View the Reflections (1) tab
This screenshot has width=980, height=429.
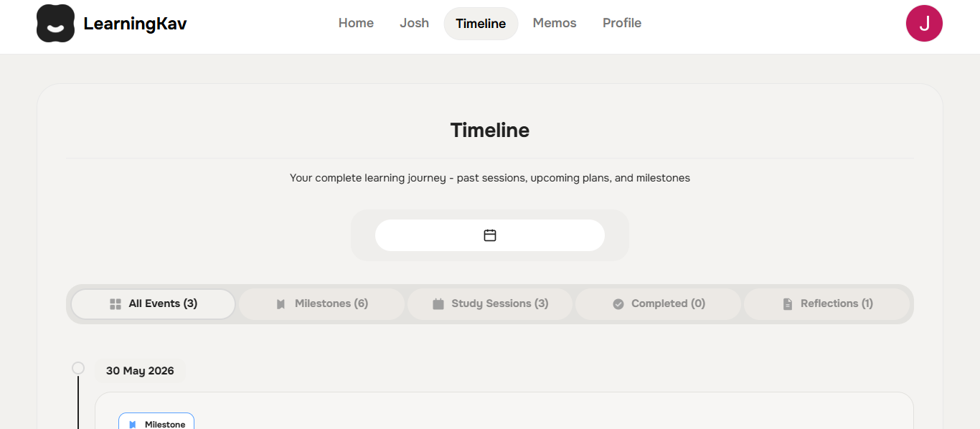pos(826,304)
